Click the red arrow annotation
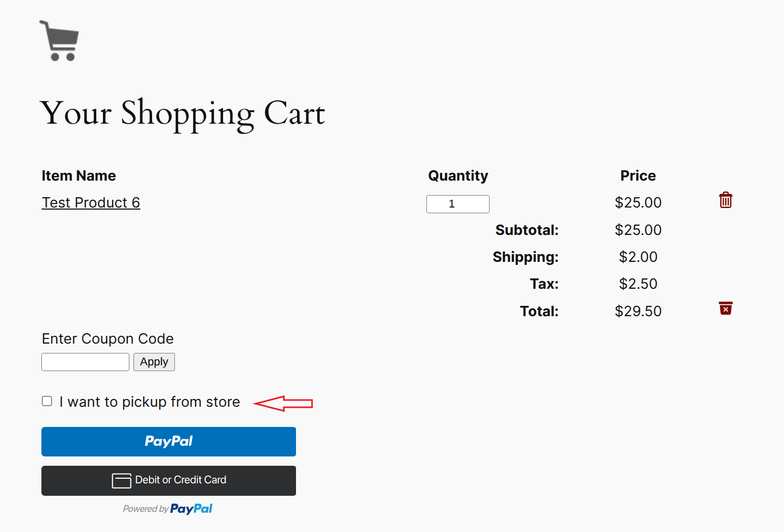The width and height of the screenshot is (784, 532). [x=283, y=403]
